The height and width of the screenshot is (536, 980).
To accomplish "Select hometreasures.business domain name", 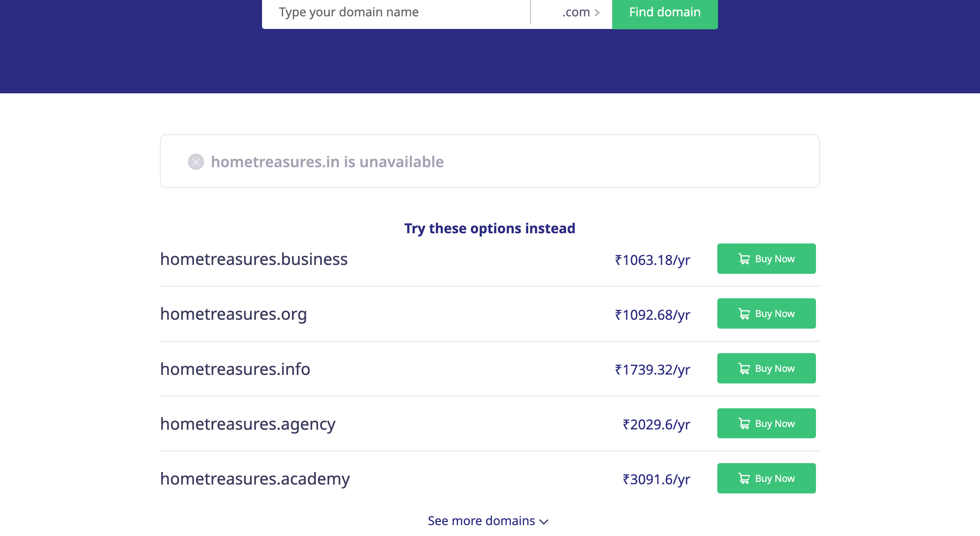I will point(254,259).
